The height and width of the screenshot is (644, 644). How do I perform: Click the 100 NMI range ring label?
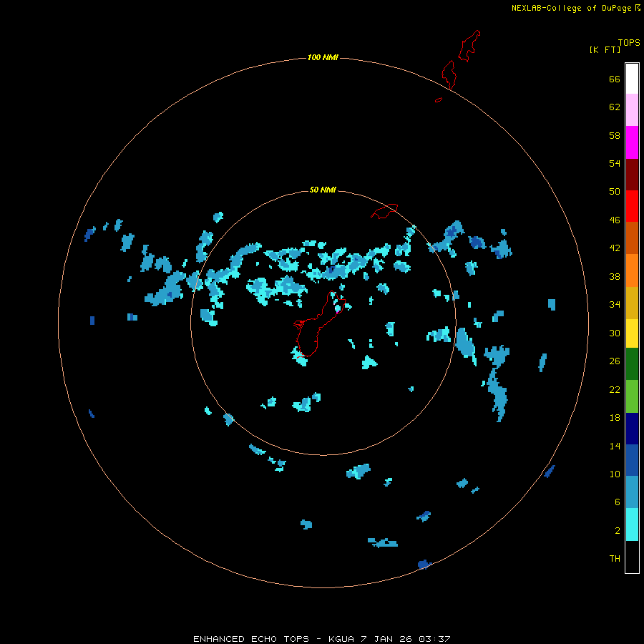(323, 57)
